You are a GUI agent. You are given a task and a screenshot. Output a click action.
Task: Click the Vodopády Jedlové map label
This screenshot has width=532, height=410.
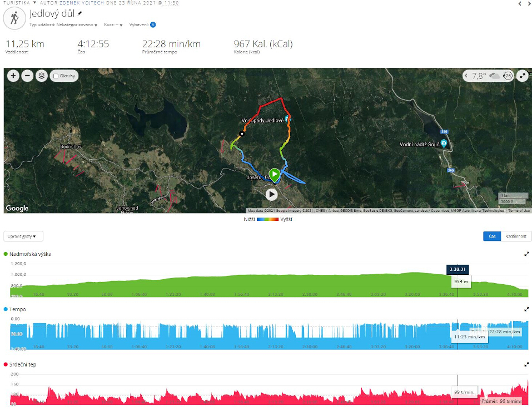(x=262, y=121)
